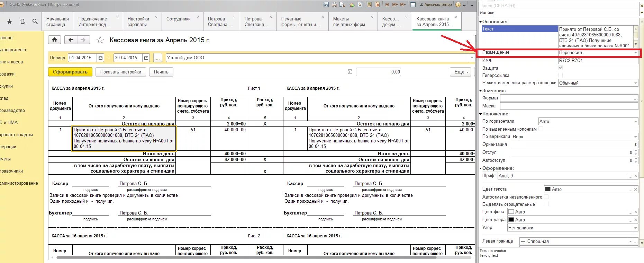This screenshot has height=263, width=644.
Task: Toggle the По выделенным колонкам checkbox
Action: tap(541, 129)
